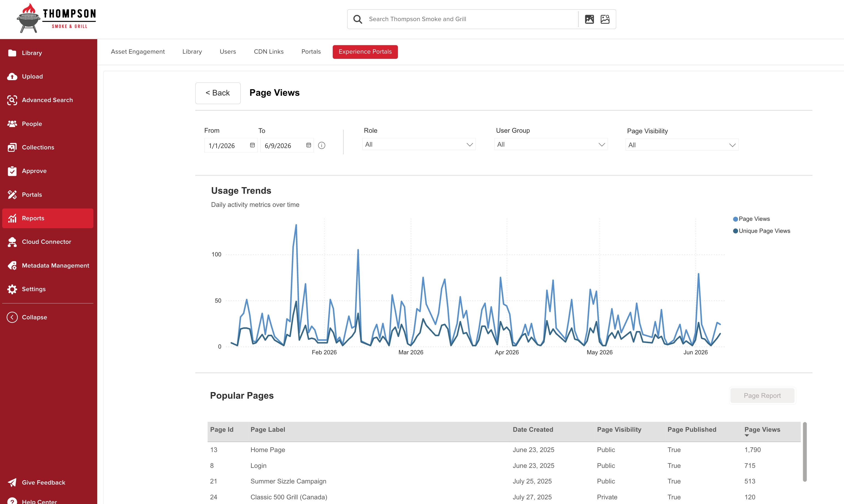Viewport: 844px width, 504px height.
Task: Toggle the Page Views legend series
Action: coord(751,219)
